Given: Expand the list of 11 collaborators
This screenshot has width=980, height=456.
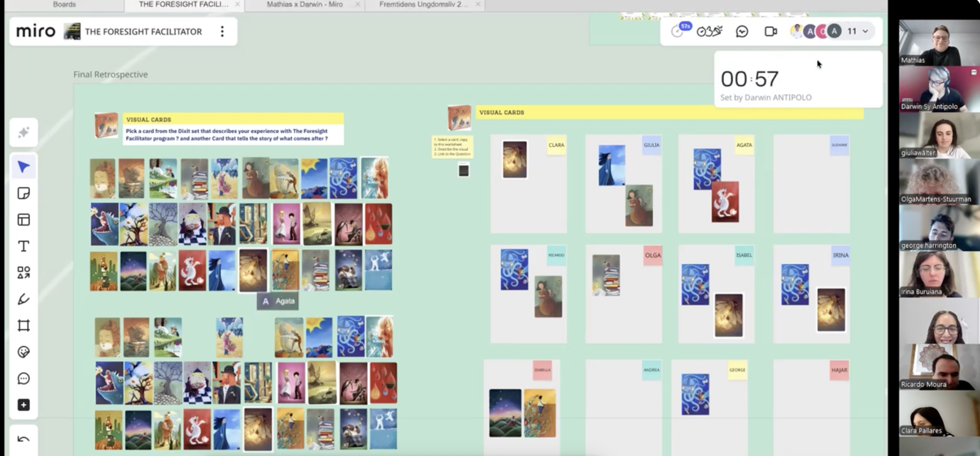Looking at the screenshot, I should tap(858, 31).
